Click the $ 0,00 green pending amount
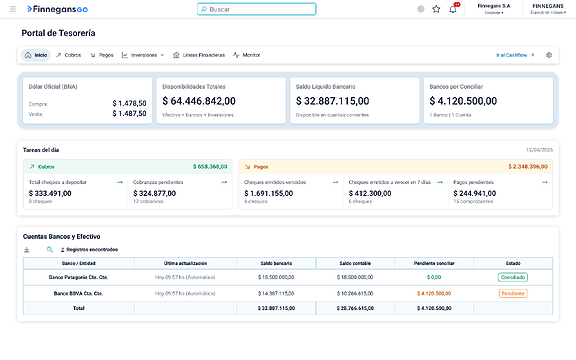Screen dimensions: 576x360 click(x=434, y=277)
